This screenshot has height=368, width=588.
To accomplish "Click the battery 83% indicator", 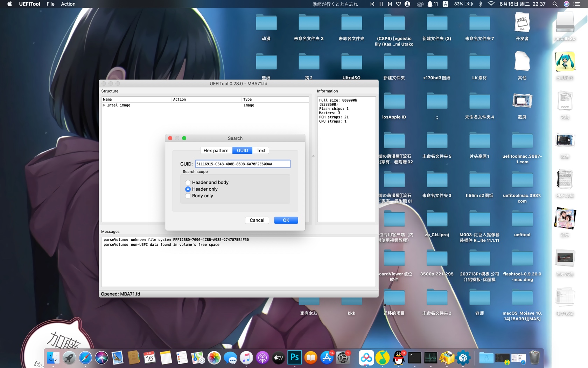I will 463,4.
